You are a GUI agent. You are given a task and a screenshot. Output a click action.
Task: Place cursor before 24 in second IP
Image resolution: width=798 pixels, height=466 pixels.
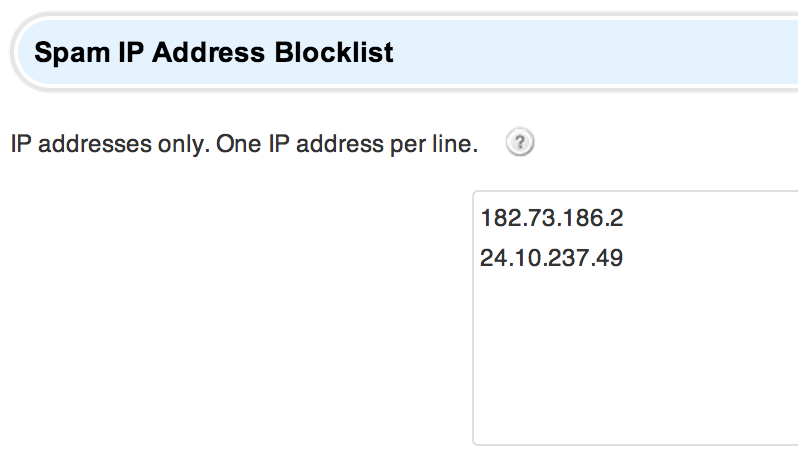pos(480,258)
